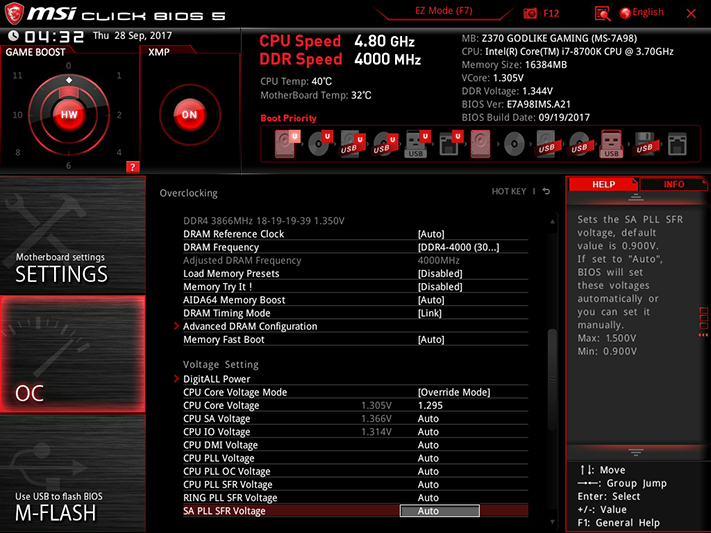The image size is (711, 533).
Task: Select the highlighted legacy USB key boot icon
Action: [611, 144]
